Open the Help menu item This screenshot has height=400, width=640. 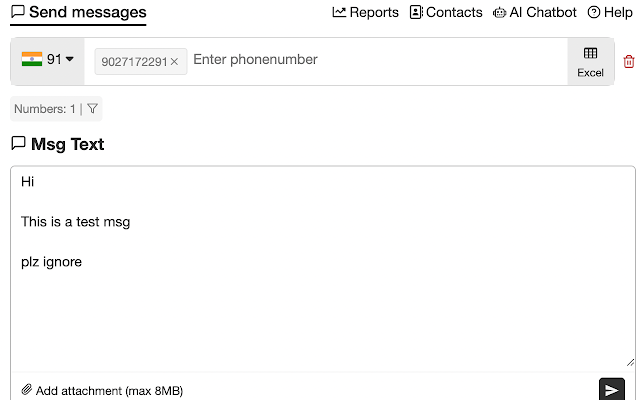[610, 12]
